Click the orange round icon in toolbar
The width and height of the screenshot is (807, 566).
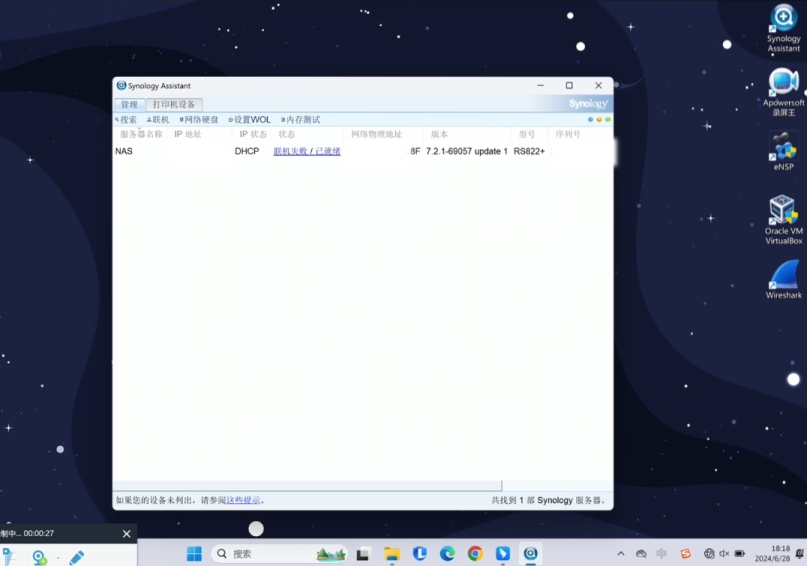click(599, 119)
